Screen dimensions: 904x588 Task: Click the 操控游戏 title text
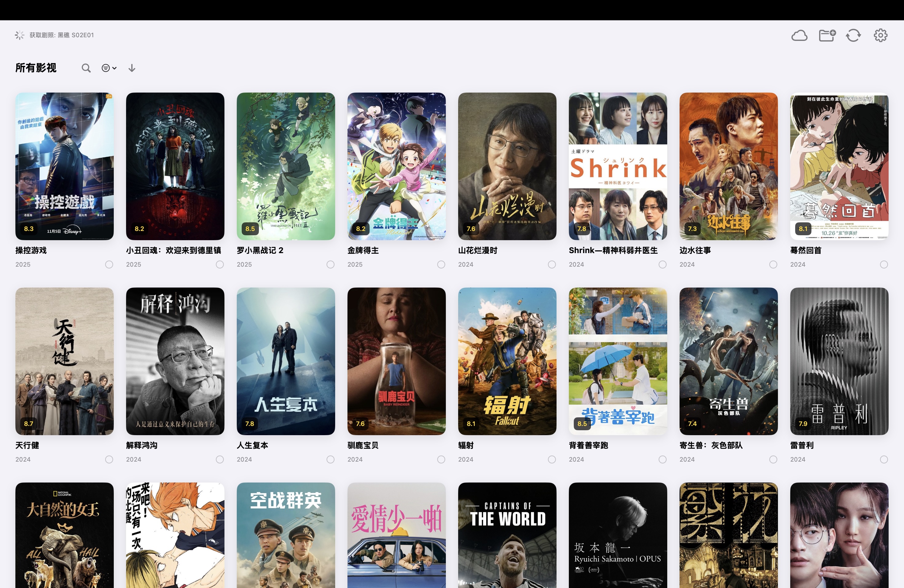[x=31, y=250]
